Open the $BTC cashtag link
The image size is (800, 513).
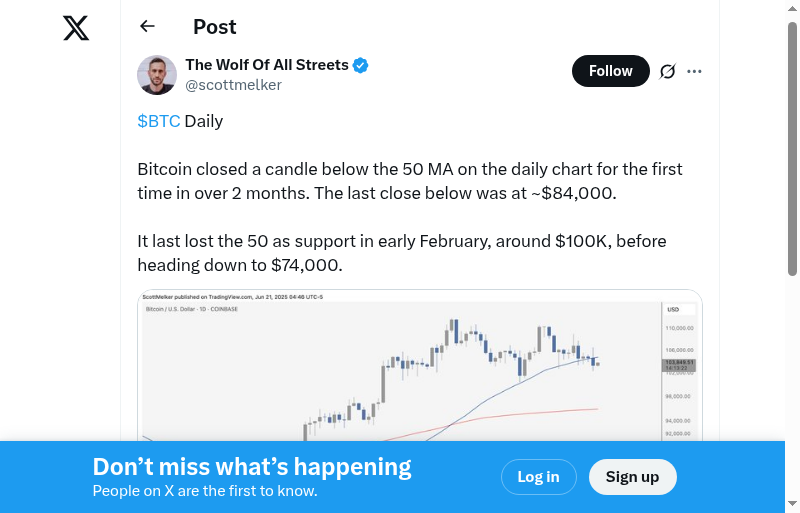(159, 121)
